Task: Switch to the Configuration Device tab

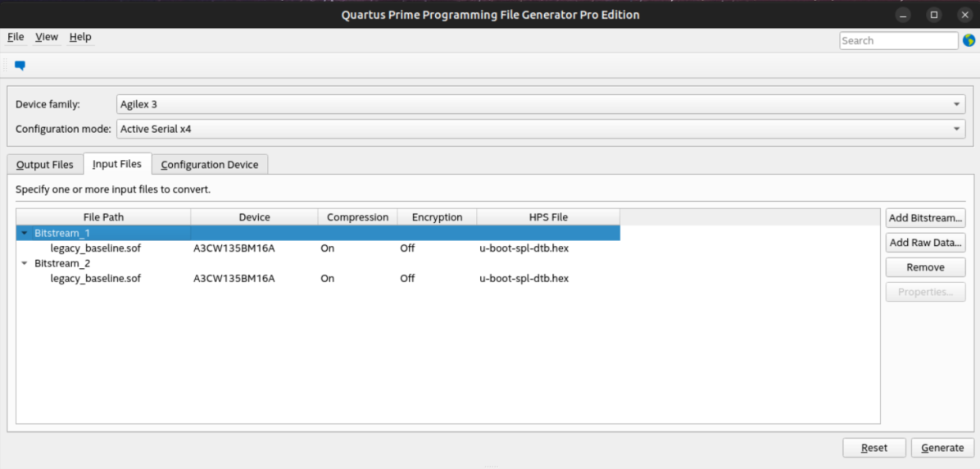Action: [x=210, y=165]
